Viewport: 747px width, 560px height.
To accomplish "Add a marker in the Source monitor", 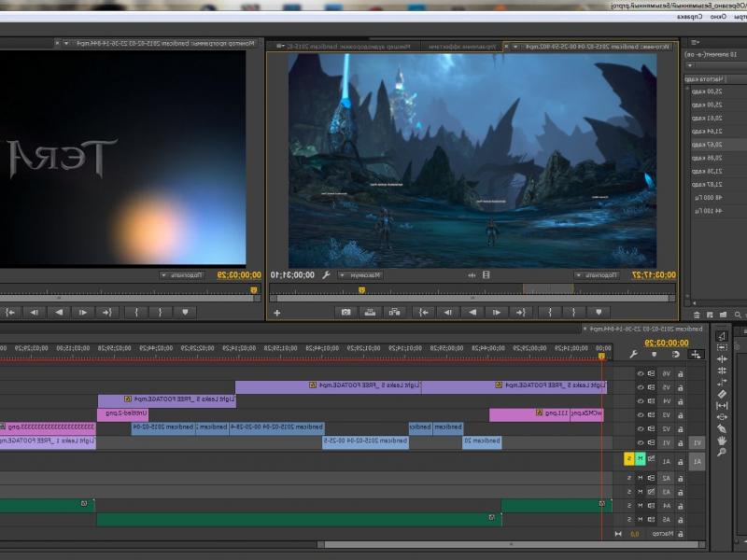I will 599,313.
